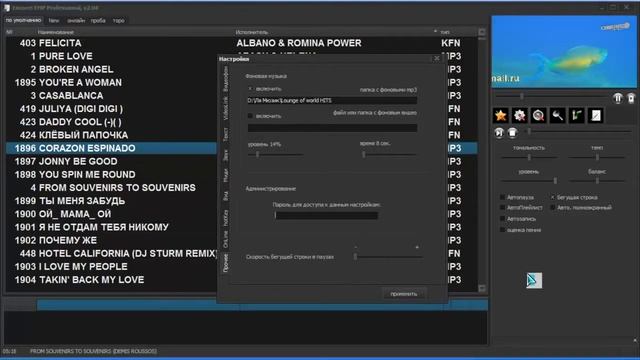640x360 pixels.
Task: Select artist ALBANO & ROMINA POWER cell
Action: pyautogui.click(x=299, y=43)
